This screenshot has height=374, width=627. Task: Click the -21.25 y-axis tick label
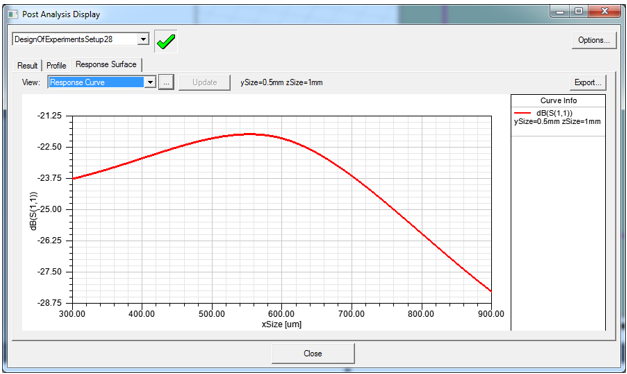coord(49,116)
